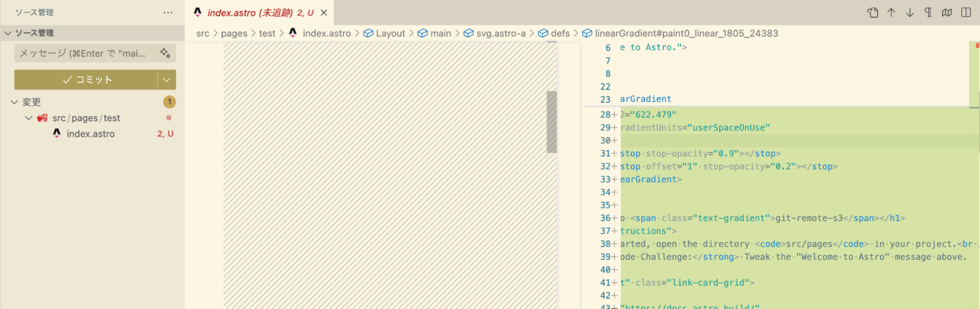
Task: Click the Astro file icon beside index.astro in changes
Action: [57, 134]
